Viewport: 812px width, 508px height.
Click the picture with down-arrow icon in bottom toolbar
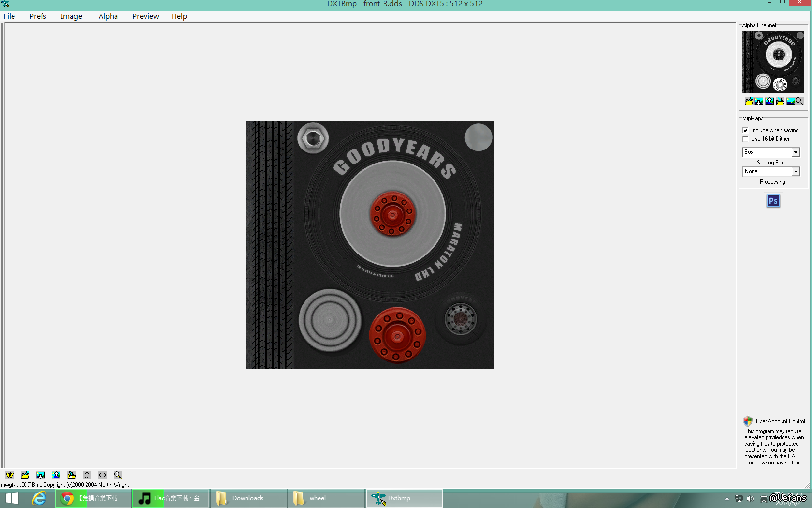click(41, 475)
